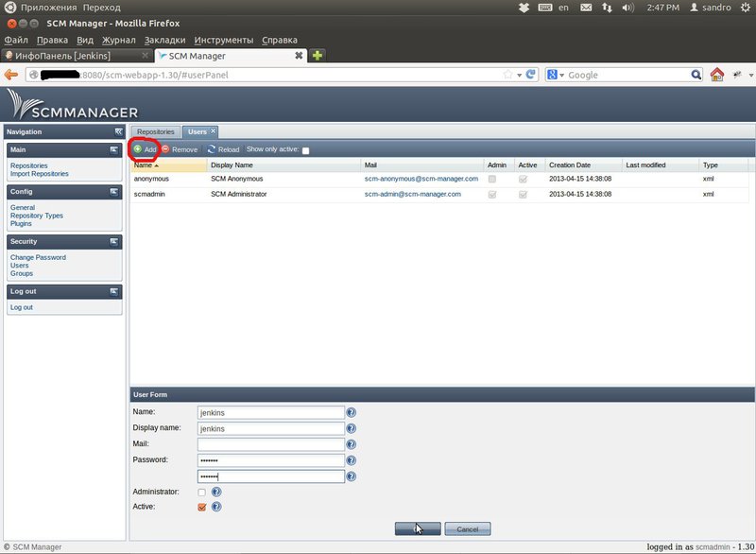
Task: Close the Users tab
Action: 213,130
